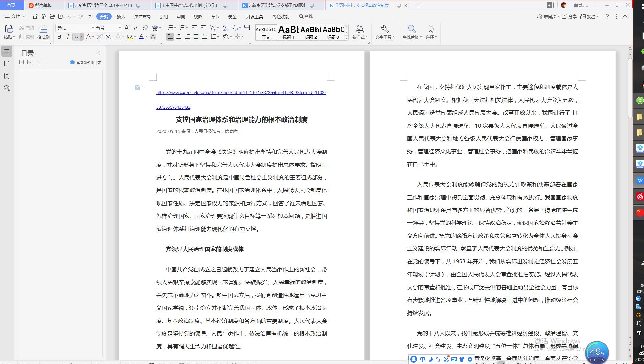
Task: Click the text highlight color button
Action: [129, 37]
